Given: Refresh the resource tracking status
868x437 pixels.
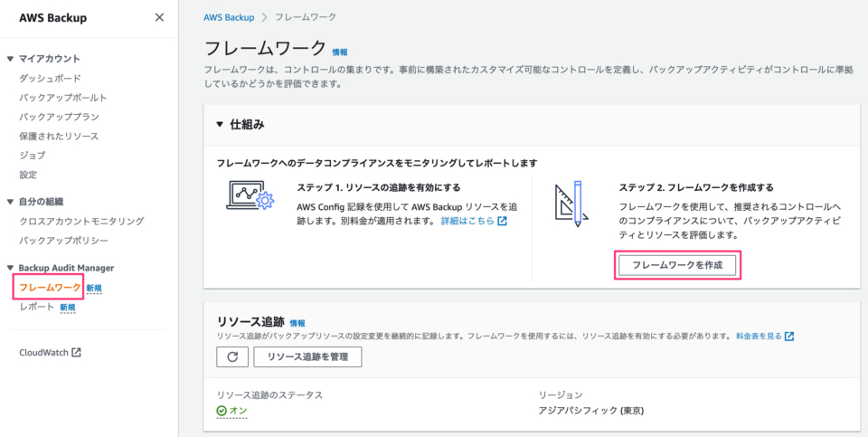Looking at the screenshot, I should [x=232, y=356].
